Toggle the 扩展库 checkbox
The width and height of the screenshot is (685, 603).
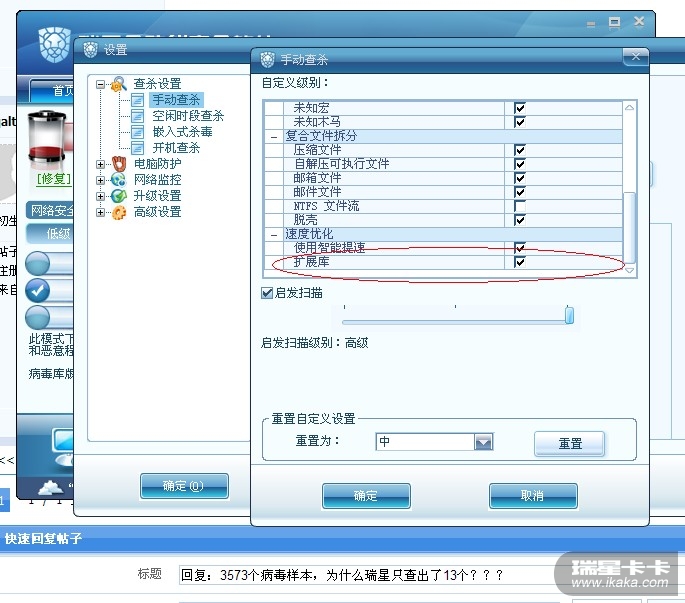coord(520,262)
